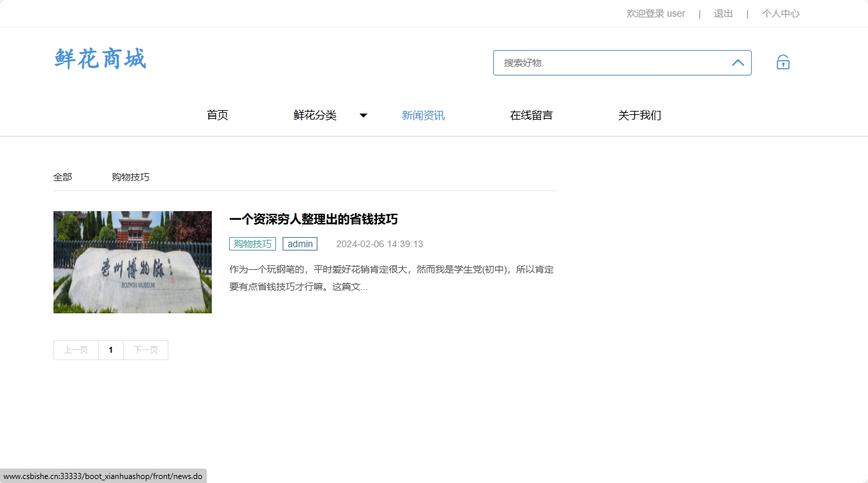Click the 退出 logout link
The height and width of the screenshot is (483, 868).
[x=722, y=13]
